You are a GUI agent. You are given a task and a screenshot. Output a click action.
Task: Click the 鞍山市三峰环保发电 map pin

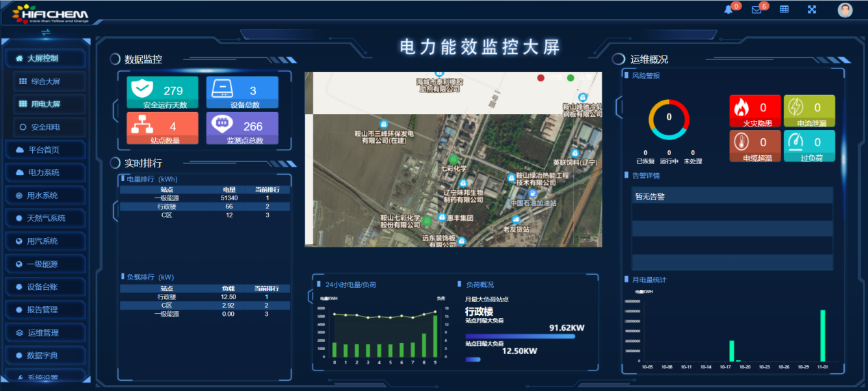click(383, 124)
